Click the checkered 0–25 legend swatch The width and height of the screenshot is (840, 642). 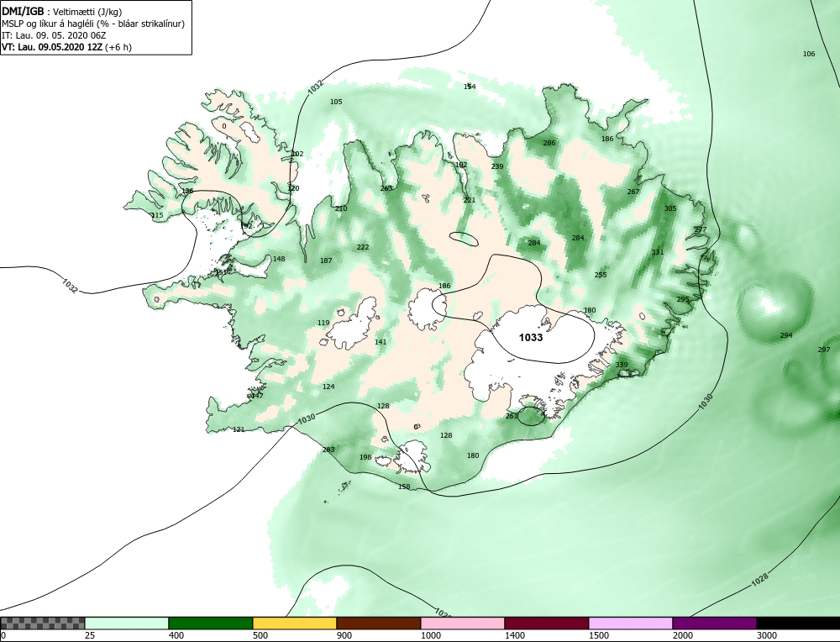point(42,623)
